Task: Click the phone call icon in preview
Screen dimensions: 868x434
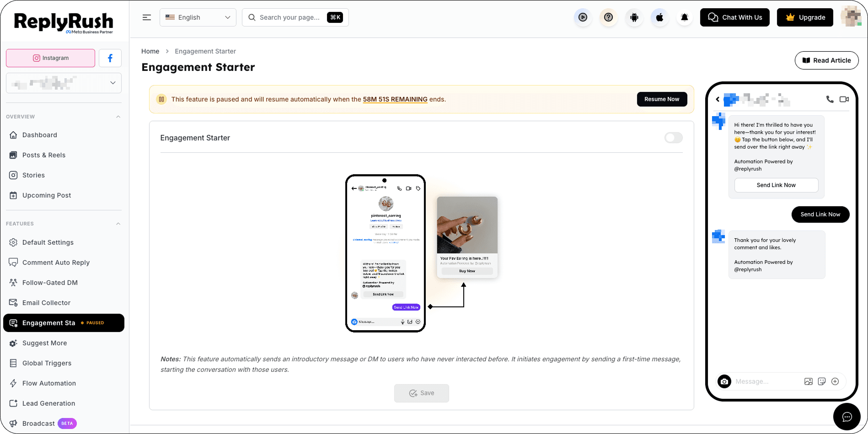Action: 830,99
